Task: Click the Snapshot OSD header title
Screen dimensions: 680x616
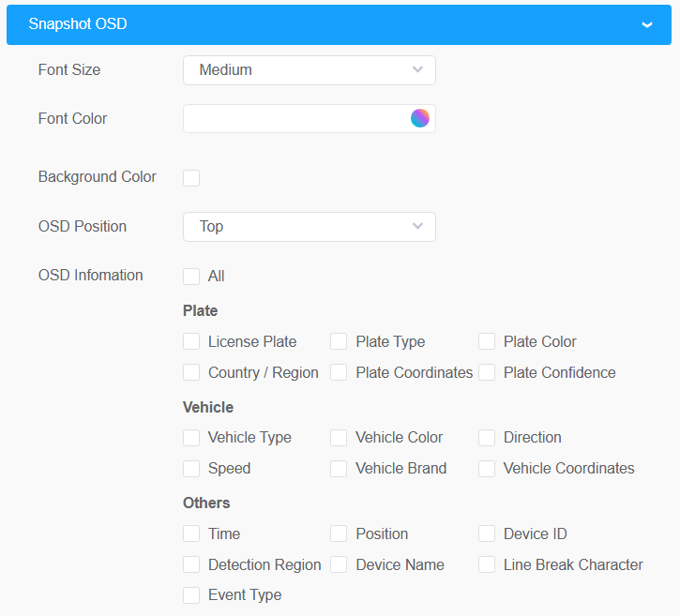Action: [78, 23]
